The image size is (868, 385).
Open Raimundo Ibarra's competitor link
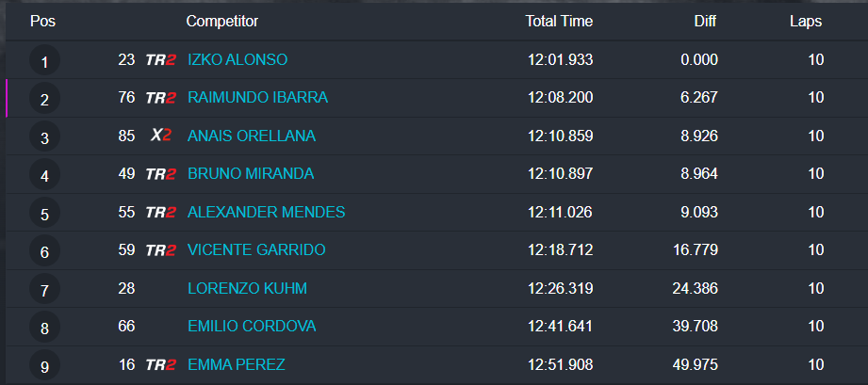tap(257, 98)
